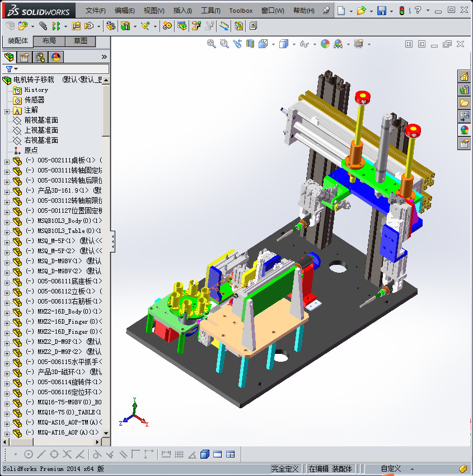Open the DisplayManager color ball tab
Image resolution: width=473 pixels, height=476 pixels.
click(56, 57)
